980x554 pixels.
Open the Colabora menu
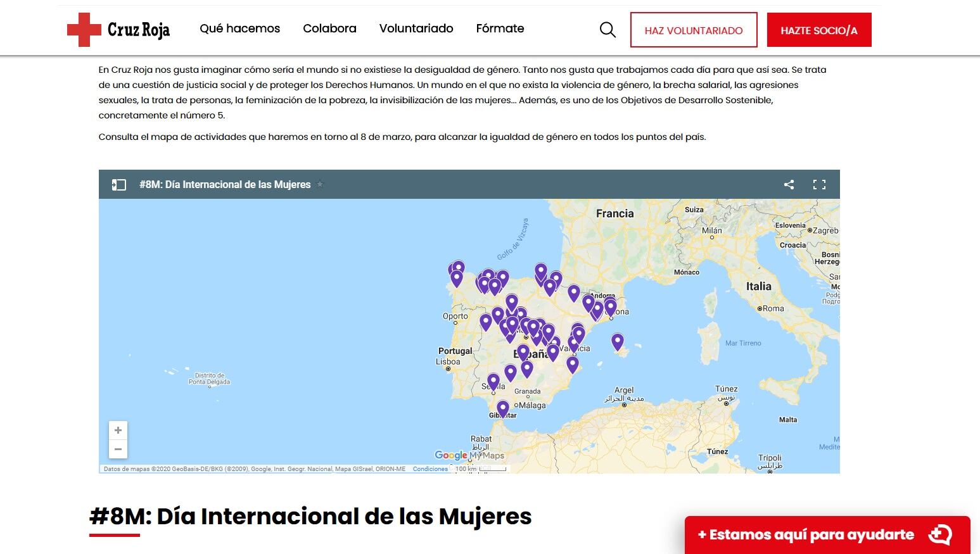point(329,28)
